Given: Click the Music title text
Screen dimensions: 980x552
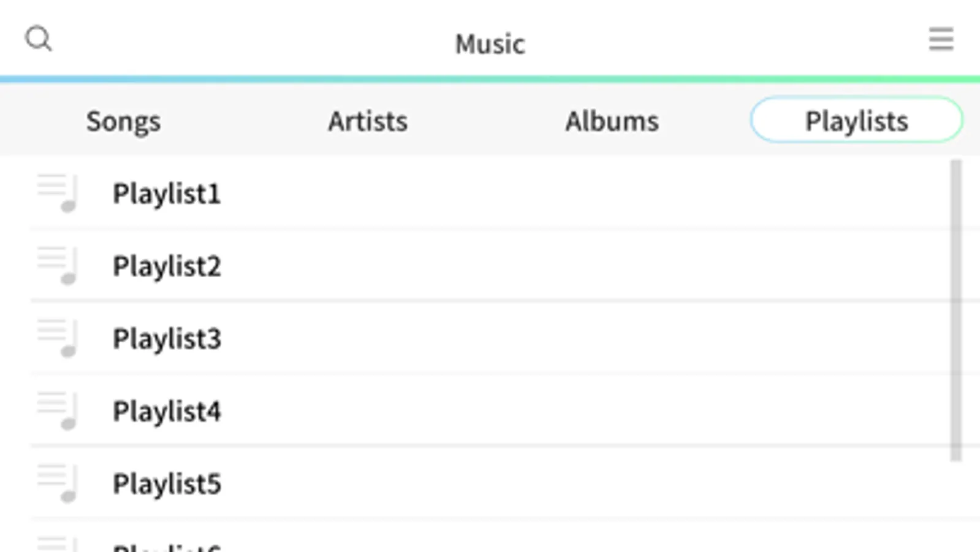Looking at the screenshot, I should 490,44.
